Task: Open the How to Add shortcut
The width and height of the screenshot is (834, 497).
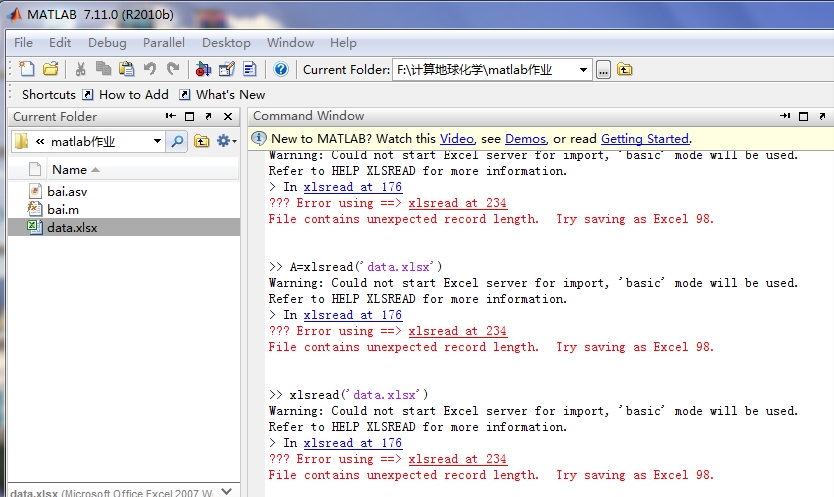Action: (126, 95)
